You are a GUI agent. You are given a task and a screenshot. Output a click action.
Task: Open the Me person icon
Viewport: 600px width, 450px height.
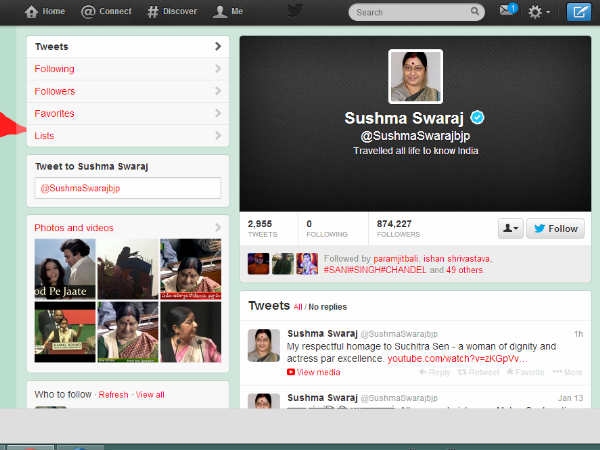220,12
